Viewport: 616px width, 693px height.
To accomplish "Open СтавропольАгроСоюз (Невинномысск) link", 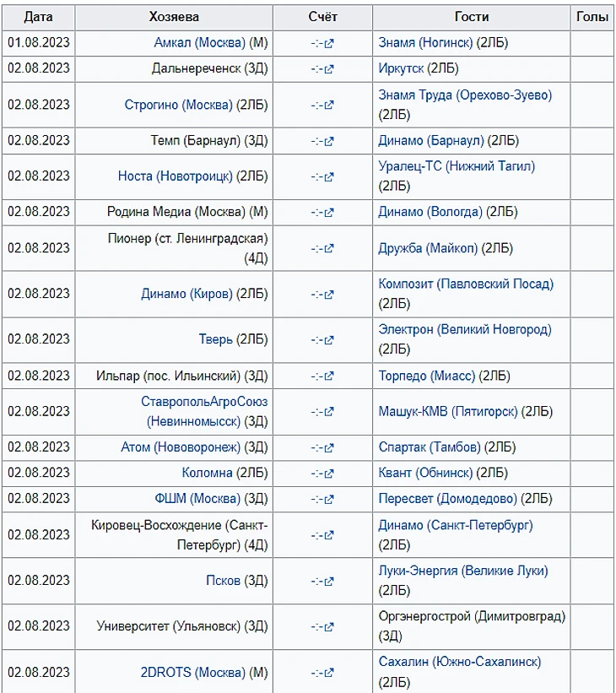I will (204, 411).
